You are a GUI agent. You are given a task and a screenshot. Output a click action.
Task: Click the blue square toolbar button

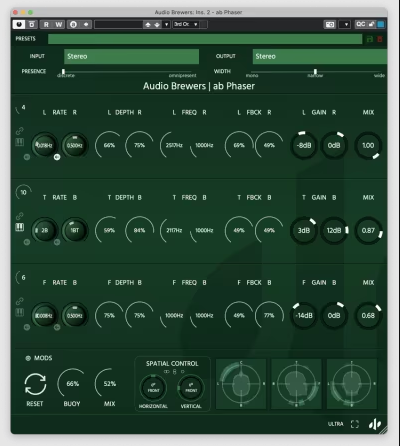tap(380, 24)
